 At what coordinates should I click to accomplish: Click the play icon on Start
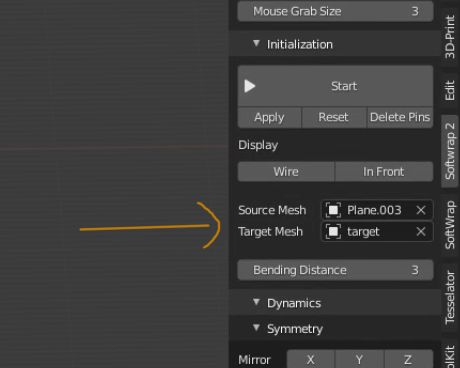click(250, 86)
